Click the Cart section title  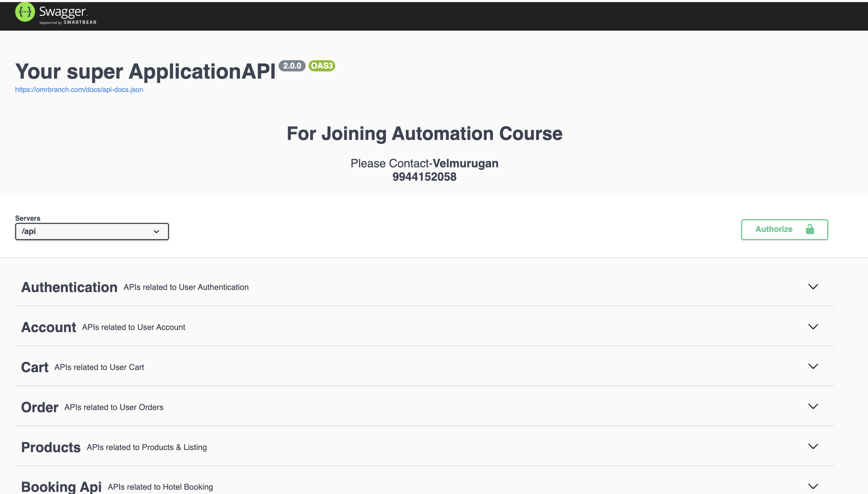coord(35,367)
